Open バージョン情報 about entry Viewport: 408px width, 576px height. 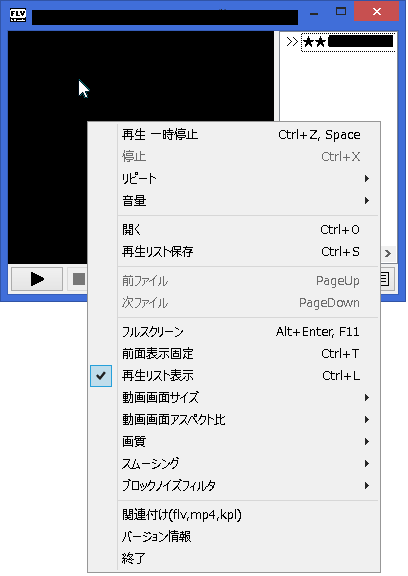[x=235, y=537]
